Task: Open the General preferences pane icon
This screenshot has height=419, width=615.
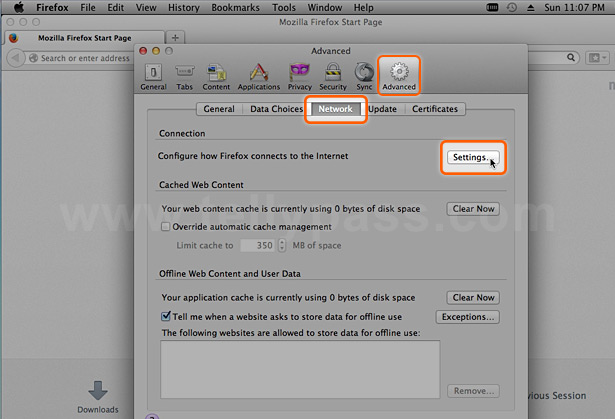Action: point(153,77)
